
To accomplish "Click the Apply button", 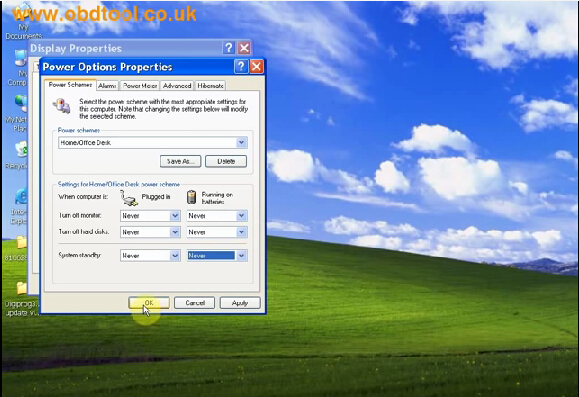I will 240,303.
